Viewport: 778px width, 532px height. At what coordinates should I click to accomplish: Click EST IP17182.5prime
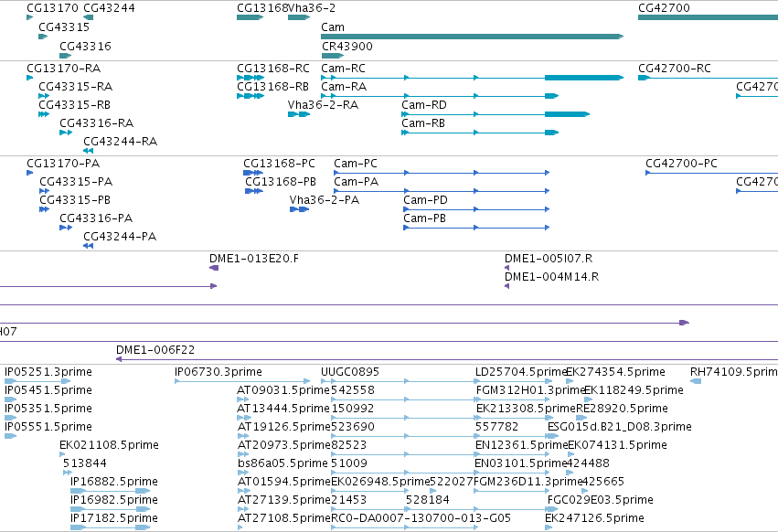click(114, 518)
